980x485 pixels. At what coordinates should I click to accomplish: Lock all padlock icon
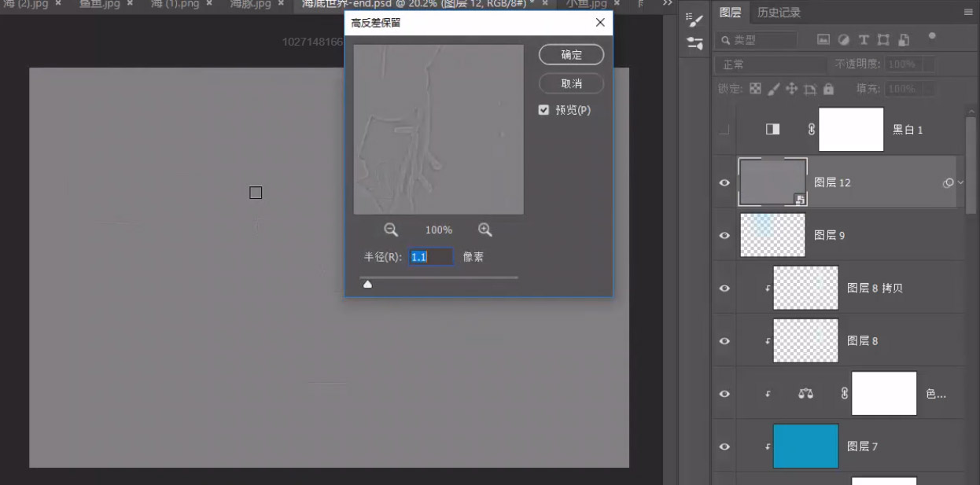tap(828, 89)
